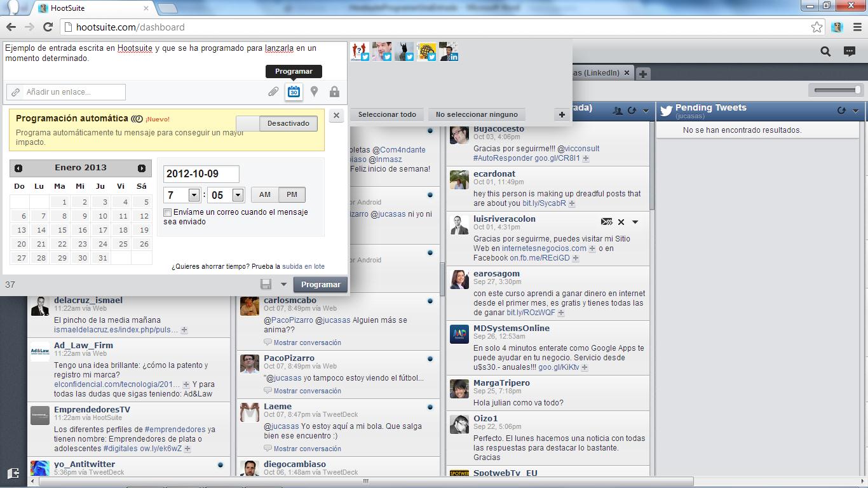Click the two-person contacts icon in inbox column header
Viewport: 868px width, 488px height.
click(618, 111)
